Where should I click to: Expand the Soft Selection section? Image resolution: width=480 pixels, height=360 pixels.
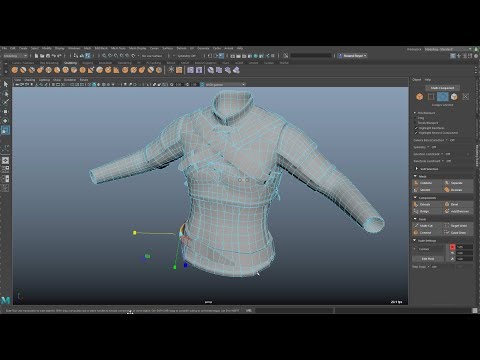(417, 169)
